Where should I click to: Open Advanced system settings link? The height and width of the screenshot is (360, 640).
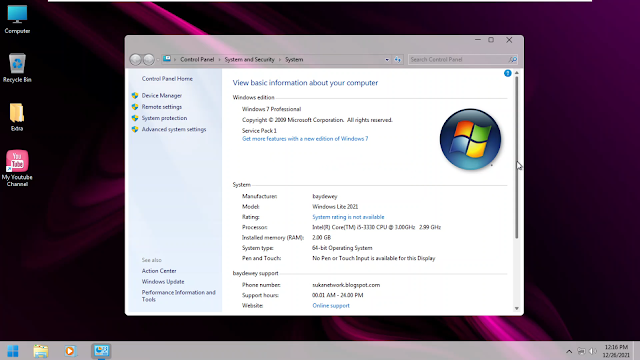tap(174, 129)
